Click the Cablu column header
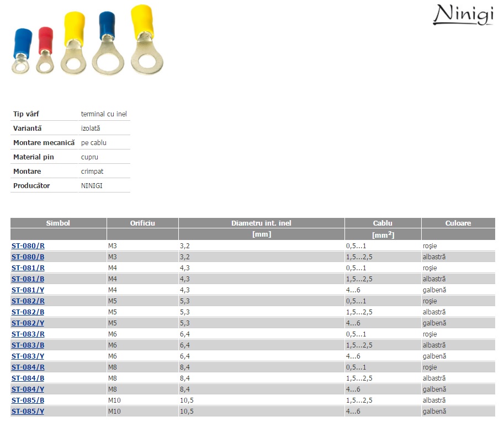Screen dimensions: 504x422 click(x=383, y=223)
